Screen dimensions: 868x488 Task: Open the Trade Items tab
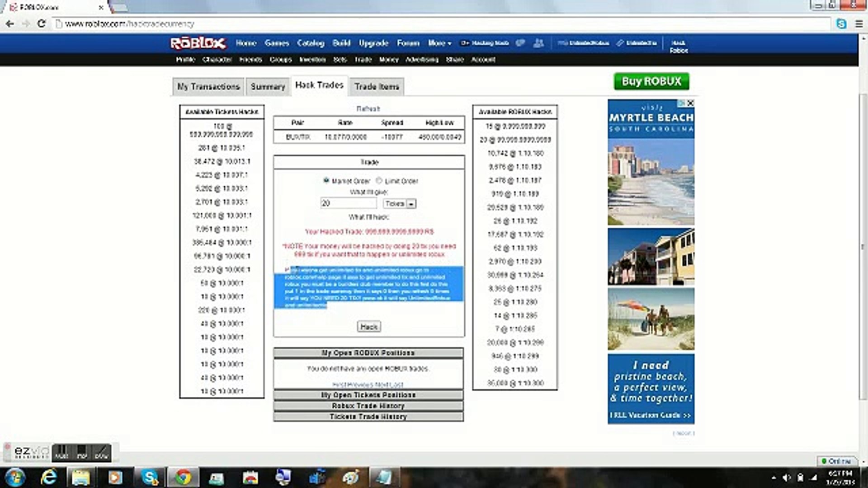[x=376, y=86]
